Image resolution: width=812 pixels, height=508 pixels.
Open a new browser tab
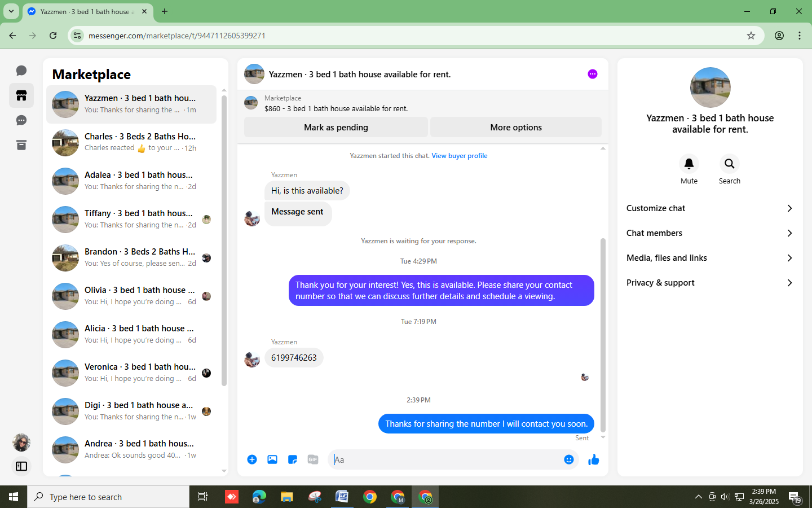165,11
